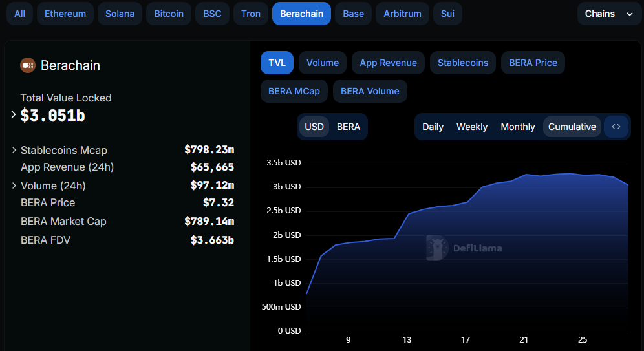This screenshot has width=644, height=351.
Task: Expand the Stablecoins Mcap row
Action: [14, 150]
